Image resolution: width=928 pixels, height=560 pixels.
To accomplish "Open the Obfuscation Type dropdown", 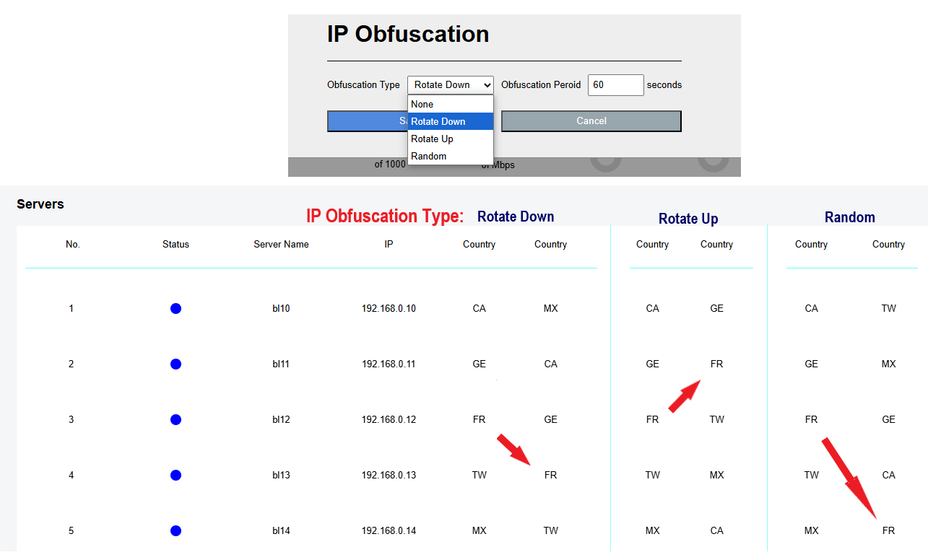I will 450,85.
